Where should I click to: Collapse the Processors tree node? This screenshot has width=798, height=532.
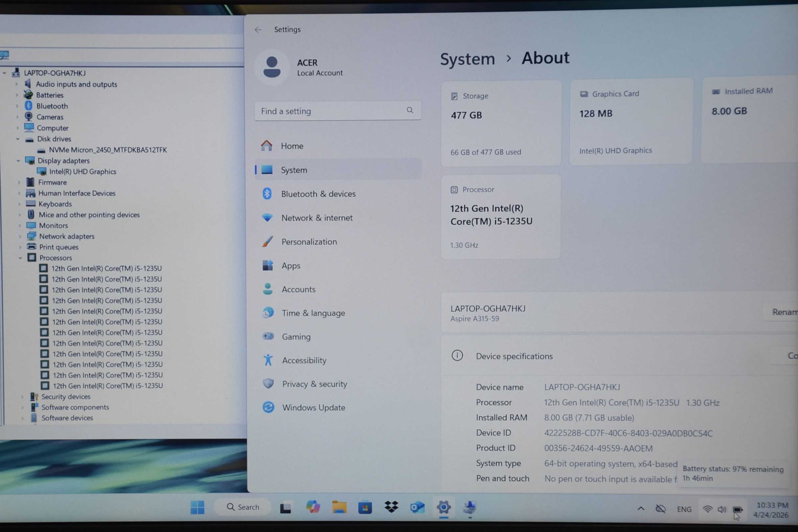(x=20, y=258)
